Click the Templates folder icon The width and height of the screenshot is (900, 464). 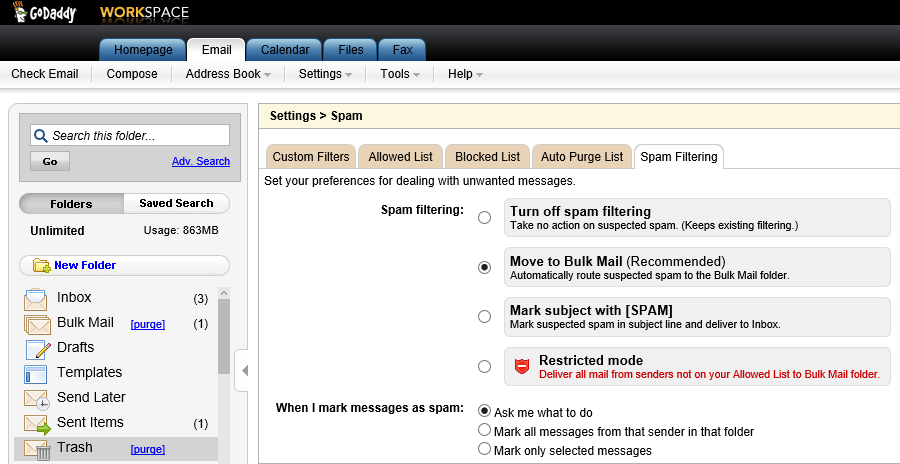tap(36, 374)
